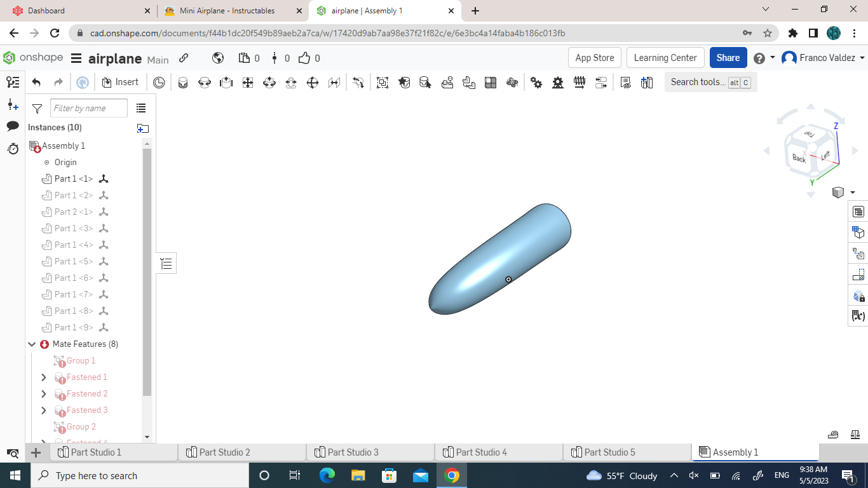Click mate connector icon beside Part 1 <1>

tap(104, 179)
